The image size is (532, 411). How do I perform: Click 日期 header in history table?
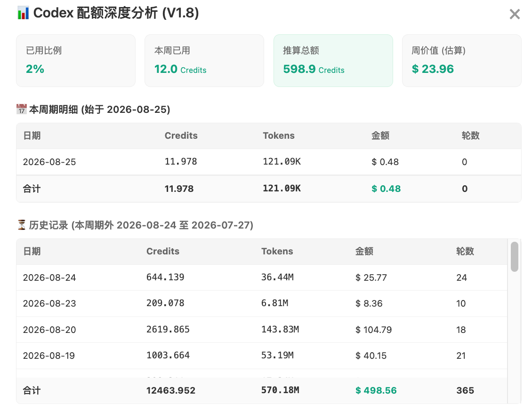point(32,251)
